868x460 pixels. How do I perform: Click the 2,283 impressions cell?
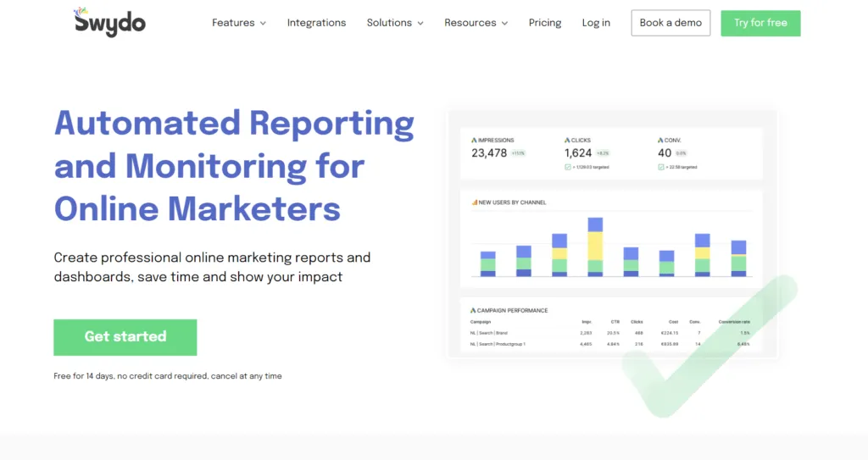click(x=586, y=333)
